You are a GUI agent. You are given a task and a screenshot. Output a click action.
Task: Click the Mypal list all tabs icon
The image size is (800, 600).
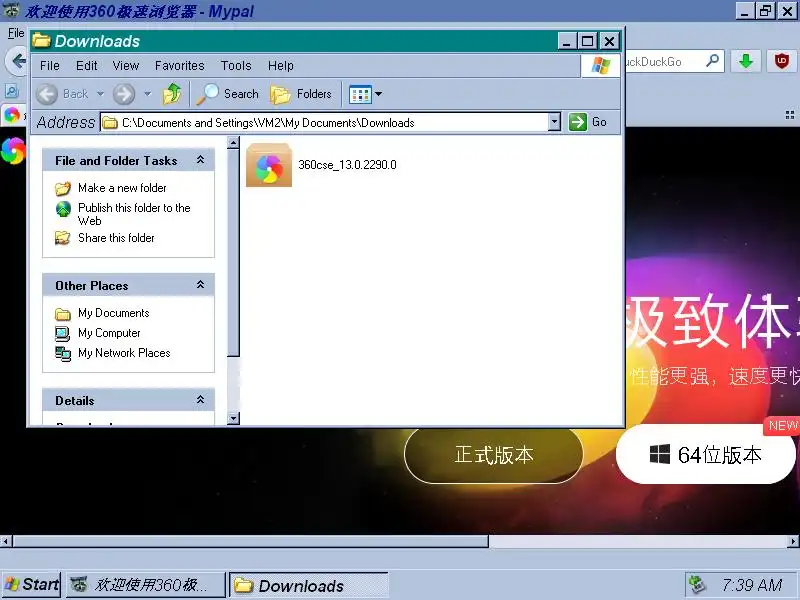click(x=790, y=115)
